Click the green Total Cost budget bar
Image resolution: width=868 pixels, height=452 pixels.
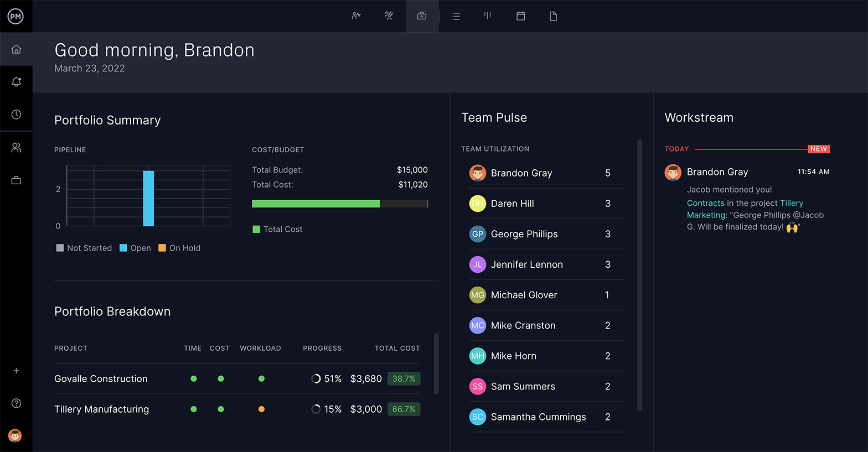(316, 204)
